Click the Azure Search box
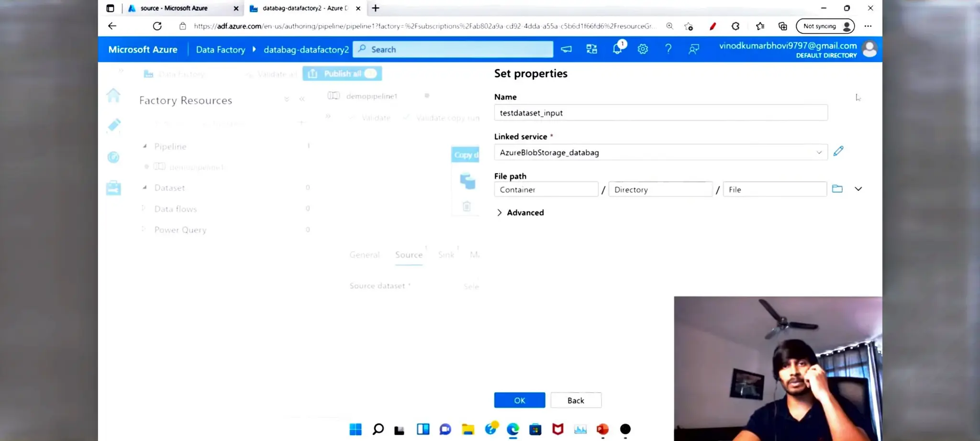The height and width of the screenshot is (441, 980). tap(453, 49)
